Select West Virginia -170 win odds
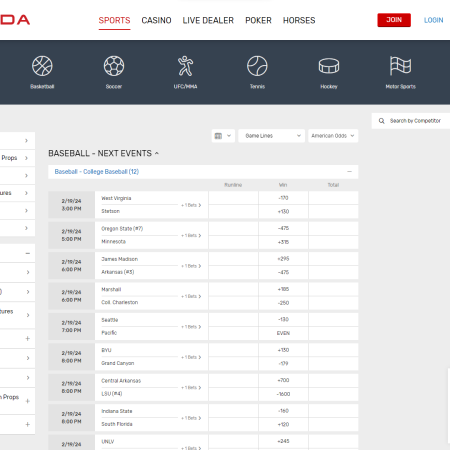450x450 pixels. click(283, 198)
